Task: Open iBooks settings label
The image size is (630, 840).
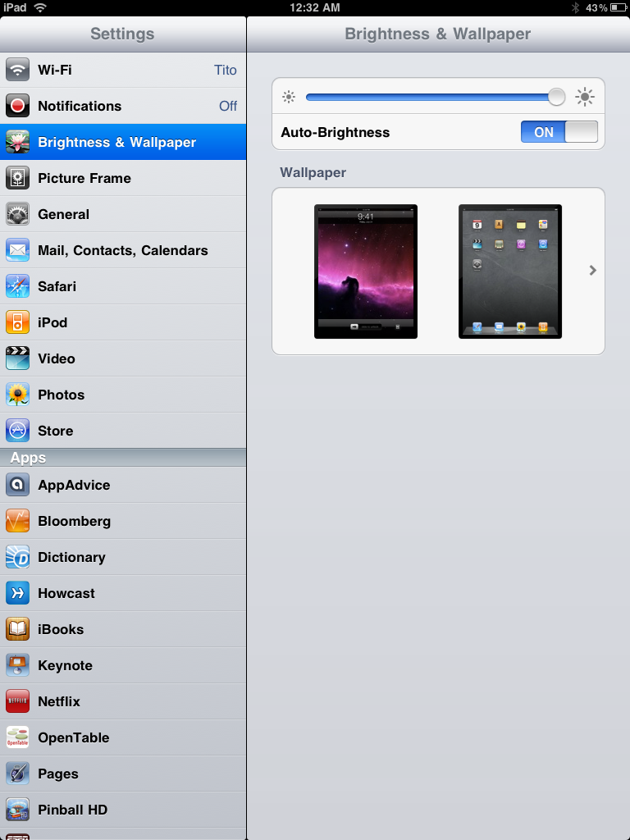Action: tap(61, 629)
